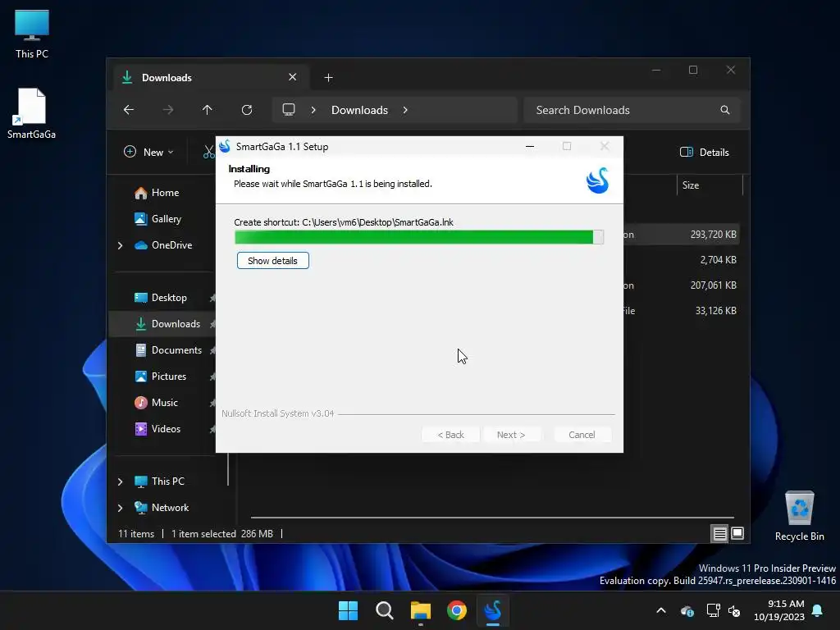Select the SmartGaGa desktop shortcut

tap(32, 113)
